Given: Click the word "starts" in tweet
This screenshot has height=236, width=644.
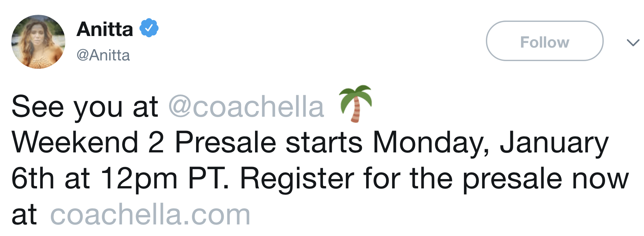Looking at the screenshot, I should pos(324,142).
